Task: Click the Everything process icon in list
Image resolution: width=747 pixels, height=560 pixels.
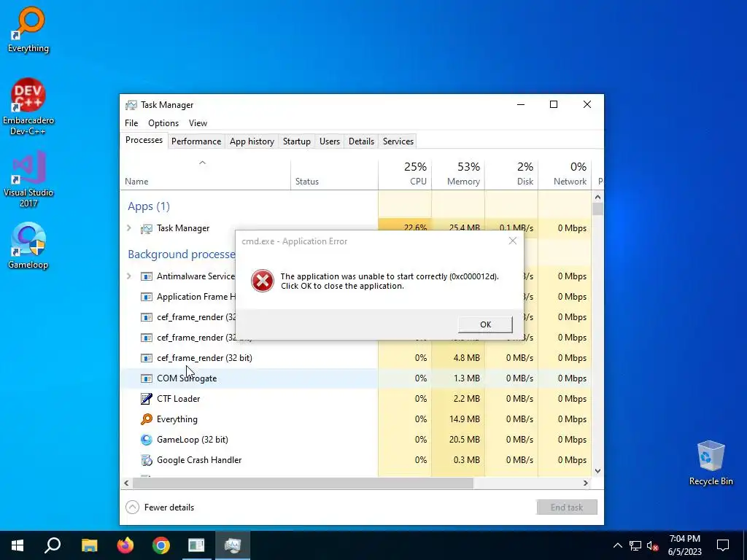Action: point(146,419)
